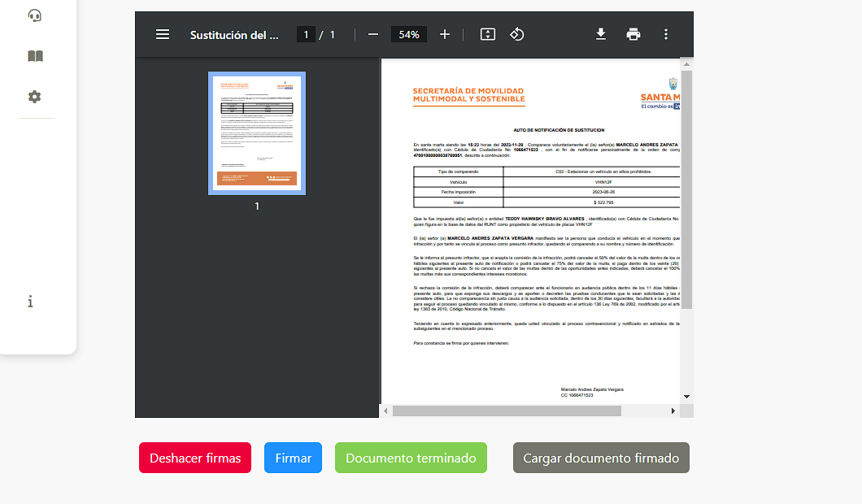
Task: Click the Tipo de comparendo table cell
Action: click(459, 172)
